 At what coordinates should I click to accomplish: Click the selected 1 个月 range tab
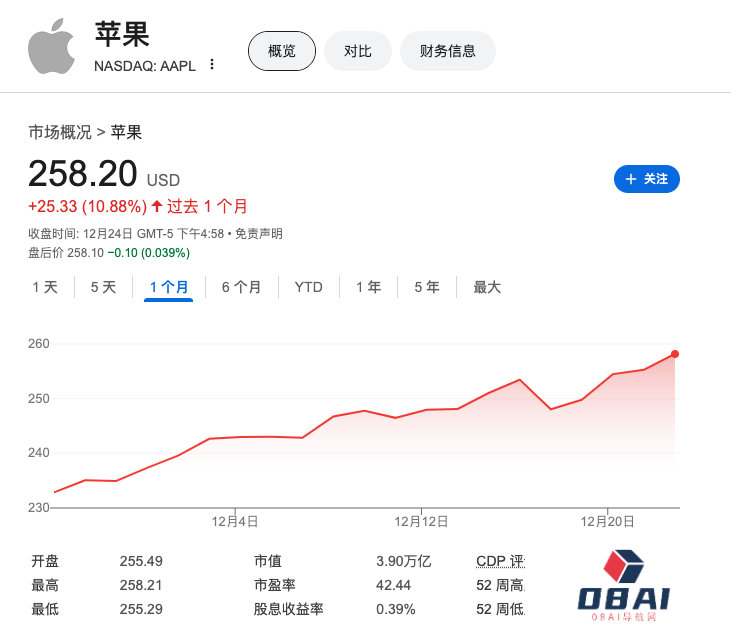click(169, 287)
